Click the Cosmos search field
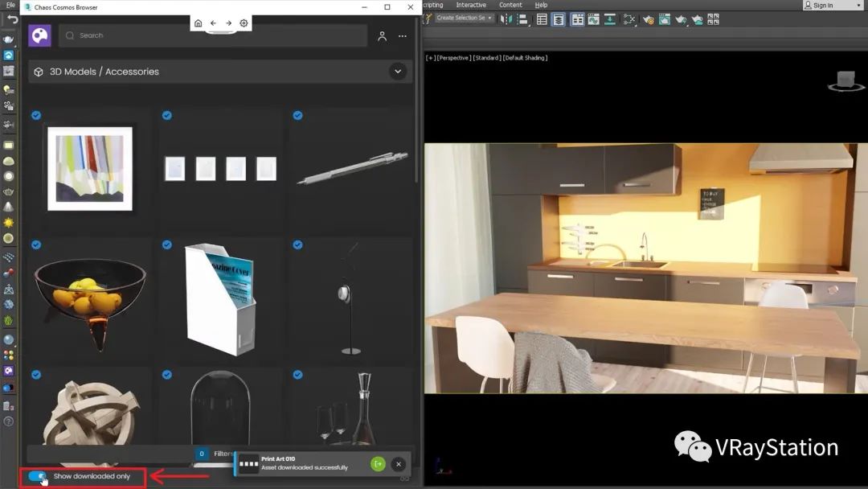868x489 pixels. [x=212, y=35]
